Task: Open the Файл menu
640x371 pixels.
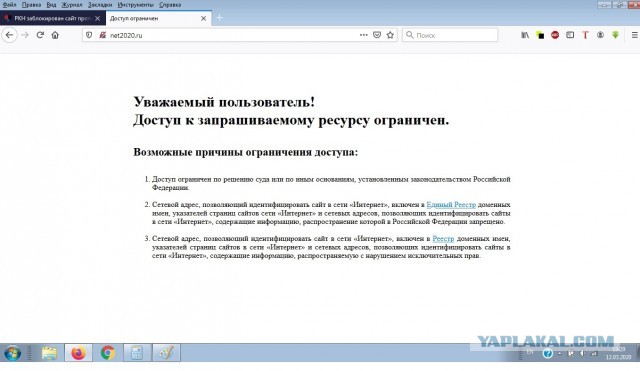Action: (9, 5)
